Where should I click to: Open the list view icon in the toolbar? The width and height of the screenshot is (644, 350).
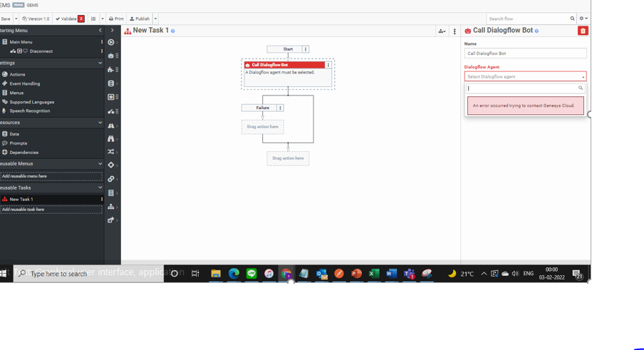93,19
